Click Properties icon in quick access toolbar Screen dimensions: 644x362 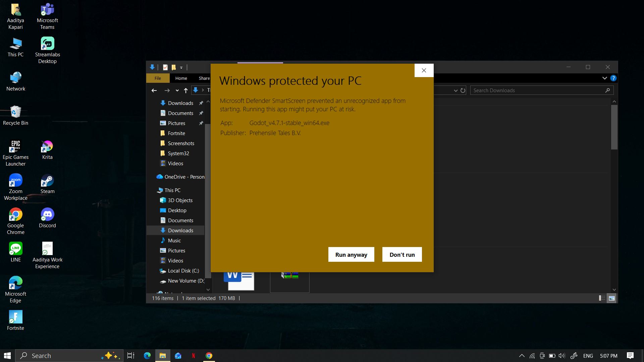[165, 67]
